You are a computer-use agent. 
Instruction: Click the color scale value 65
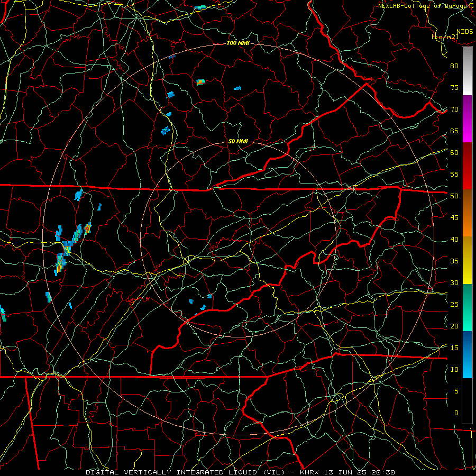click(454, 131)
